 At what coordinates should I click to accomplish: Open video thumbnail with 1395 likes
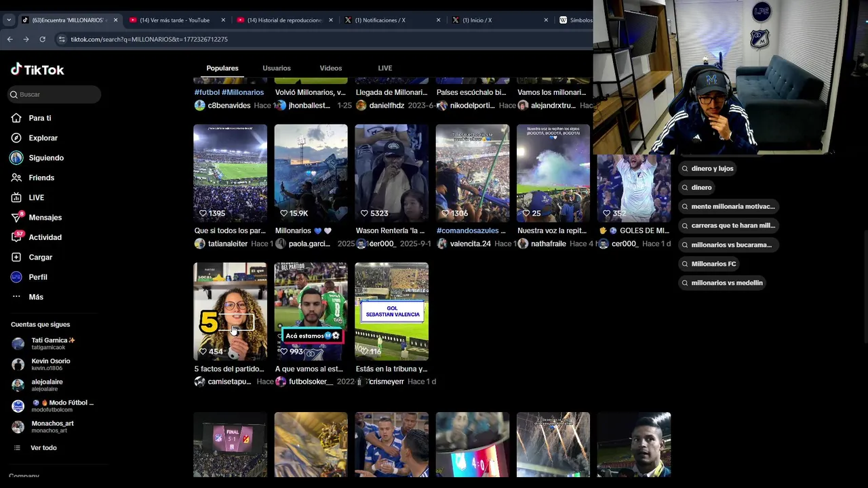(230, 173)
